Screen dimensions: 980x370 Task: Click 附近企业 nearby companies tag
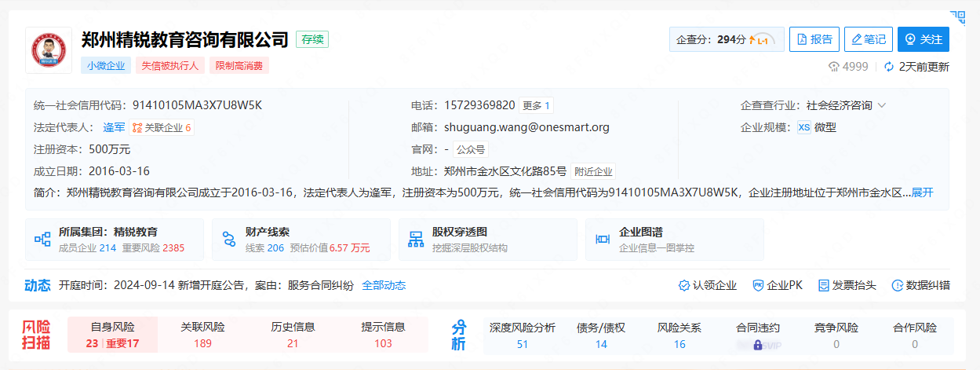593,171
